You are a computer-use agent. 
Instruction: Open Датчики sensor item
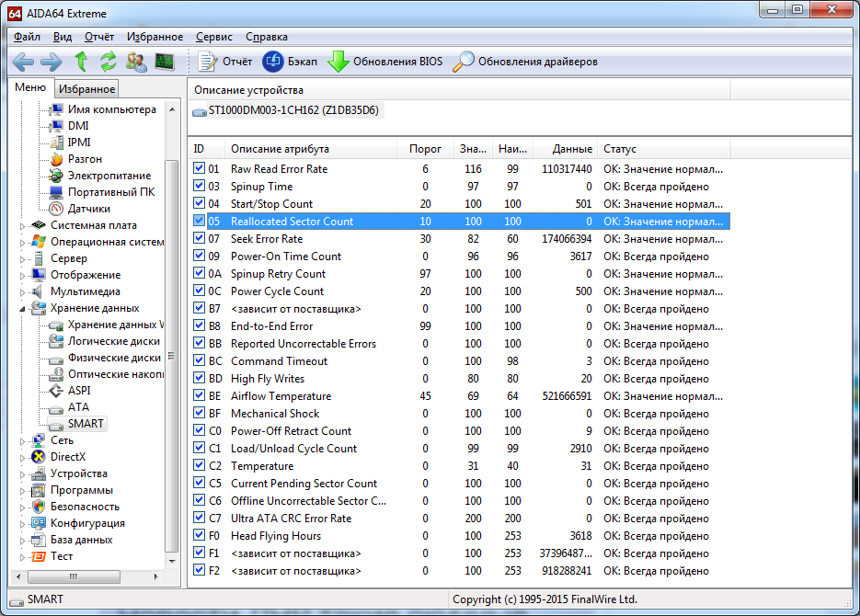(89, 209)
